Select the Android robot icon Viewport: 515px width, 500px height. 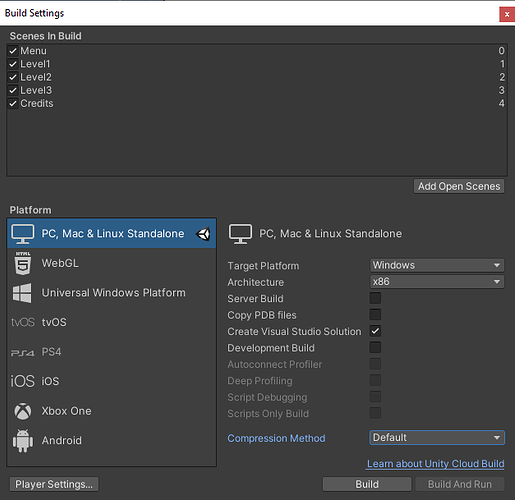[23, 441]
